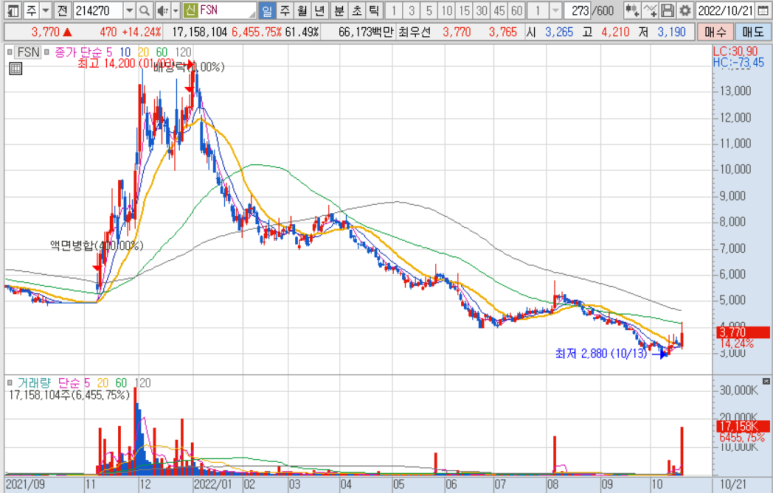The width and height of the screenshot is (773, 493).
Task: Select the 3 interval button
Action: pos(411,10)
